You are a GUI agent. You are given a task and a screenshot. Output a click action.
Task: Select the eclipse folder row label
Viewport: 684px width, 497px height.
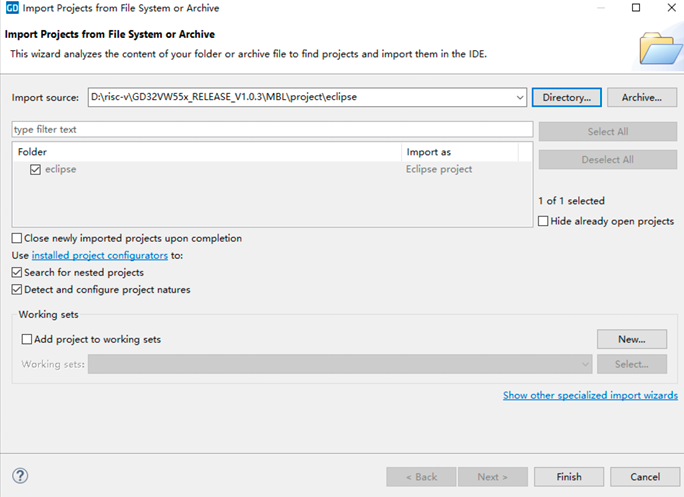pyautogui.click(x=61, y=169)
